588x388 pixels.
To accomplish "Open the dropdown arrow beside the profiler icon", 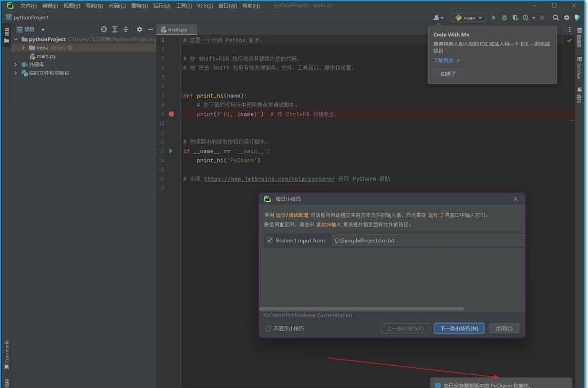I will click(534, 18).
